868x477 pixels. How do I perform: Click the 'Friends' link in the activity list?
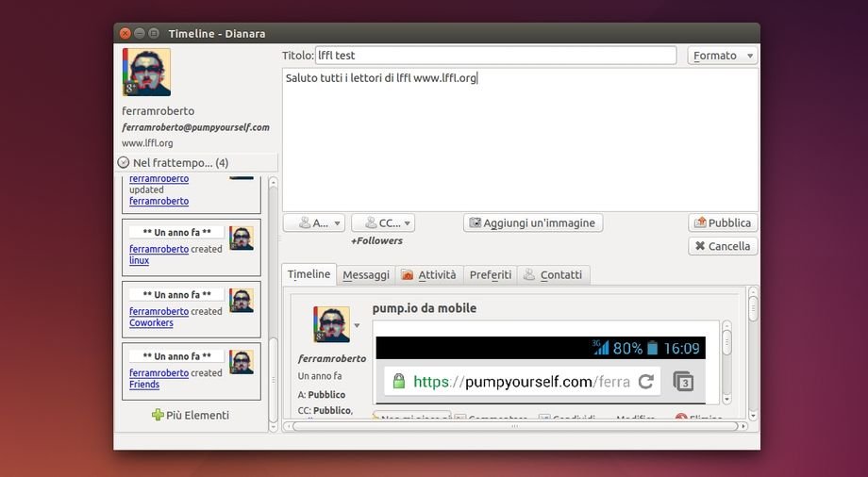click(144, 385)
